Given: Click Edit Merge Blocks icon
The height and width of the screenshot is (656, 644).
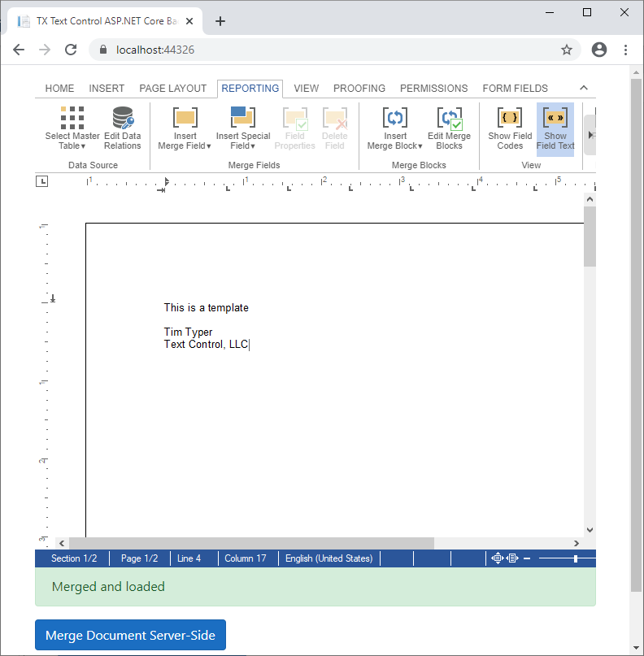Looking at the screenshot, I should (x=449, y=128).
